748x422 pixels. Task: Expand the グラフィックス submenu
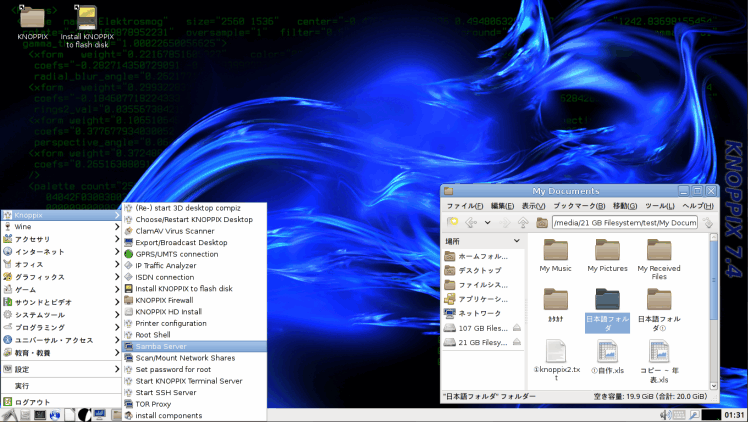(x=61, y=277)
